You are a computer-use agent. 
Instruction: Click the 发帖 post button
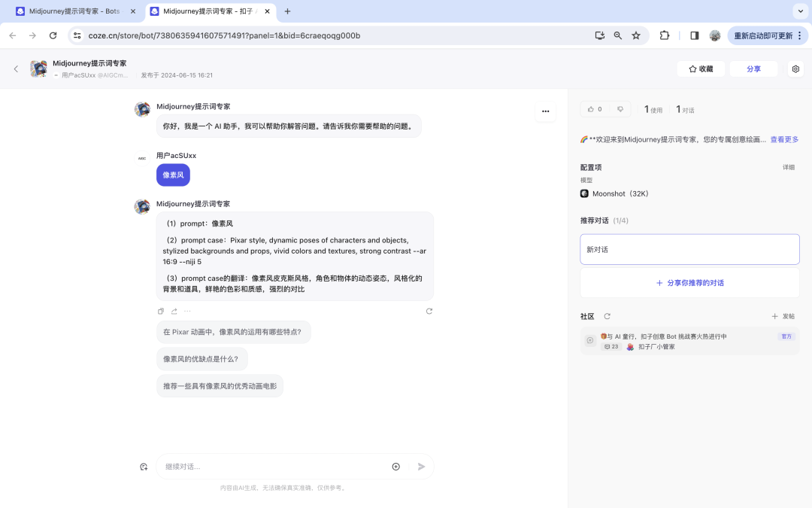tap(783, 315)
